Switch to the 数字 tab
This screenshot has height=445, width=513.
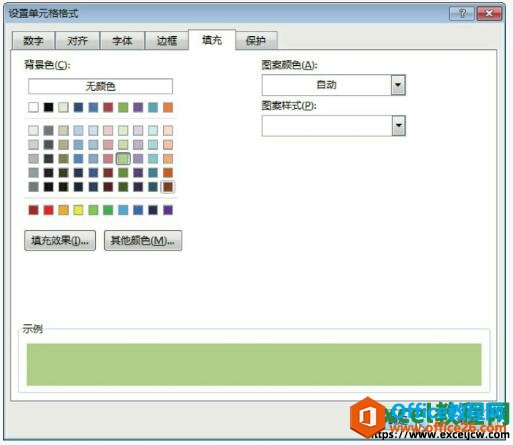[33, 41]
